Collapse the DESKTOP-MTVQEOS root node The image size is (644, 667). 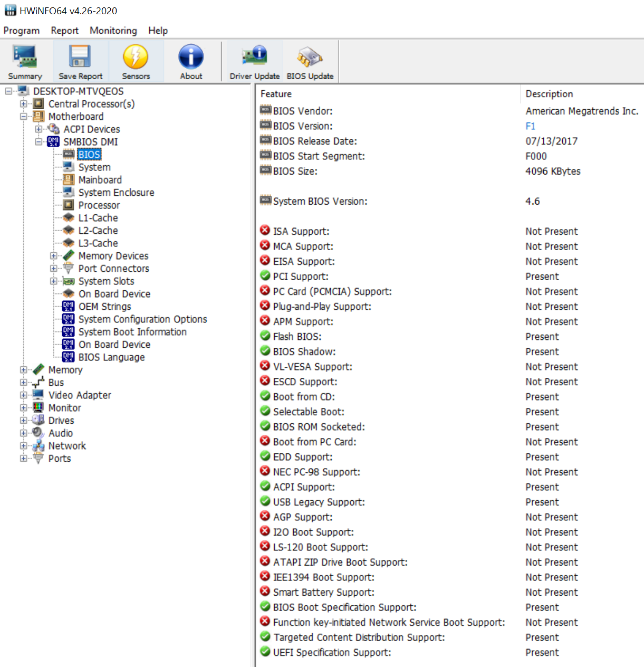[8, 91]
